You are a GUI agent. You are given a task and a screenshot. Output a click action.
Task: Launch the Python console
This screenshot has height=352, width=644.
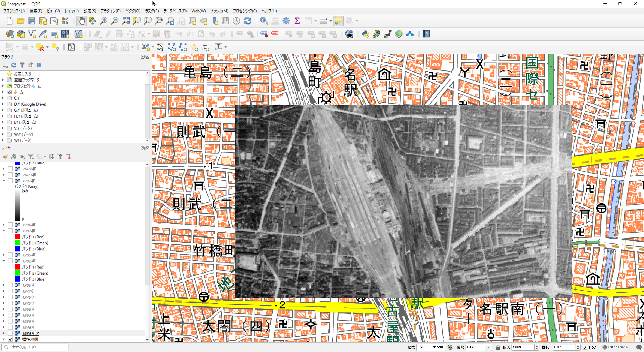(x=365, y=34)
